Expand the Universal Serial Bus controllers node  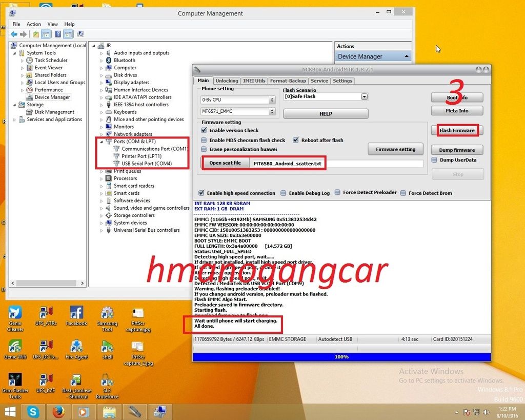tap(102, 230)
